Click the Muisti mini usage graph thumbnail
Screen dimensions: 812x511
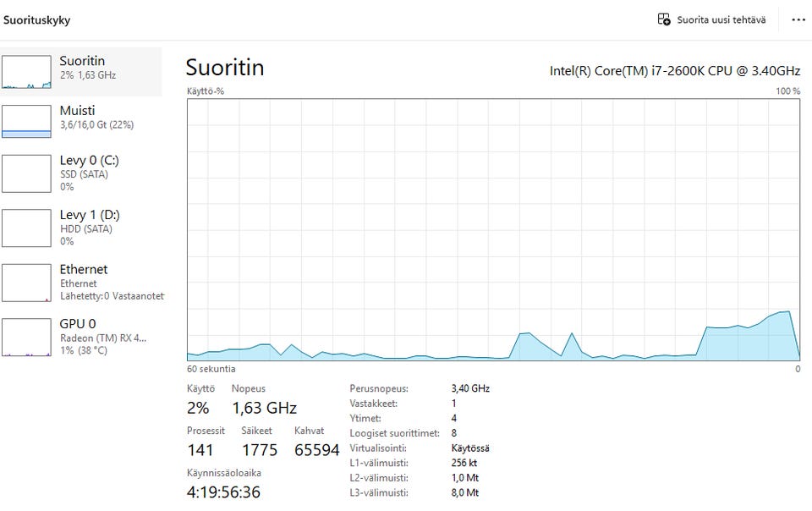26,122
